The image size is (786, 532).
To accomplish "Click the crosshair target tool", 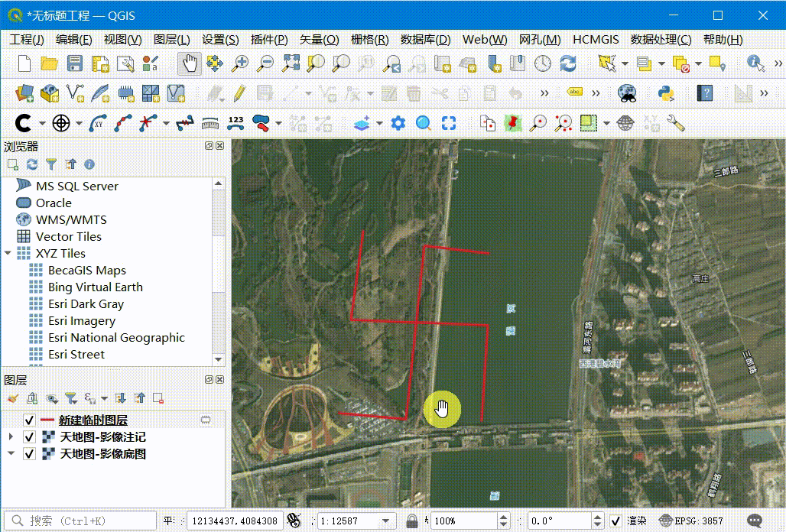I will [x=61, y=123].
